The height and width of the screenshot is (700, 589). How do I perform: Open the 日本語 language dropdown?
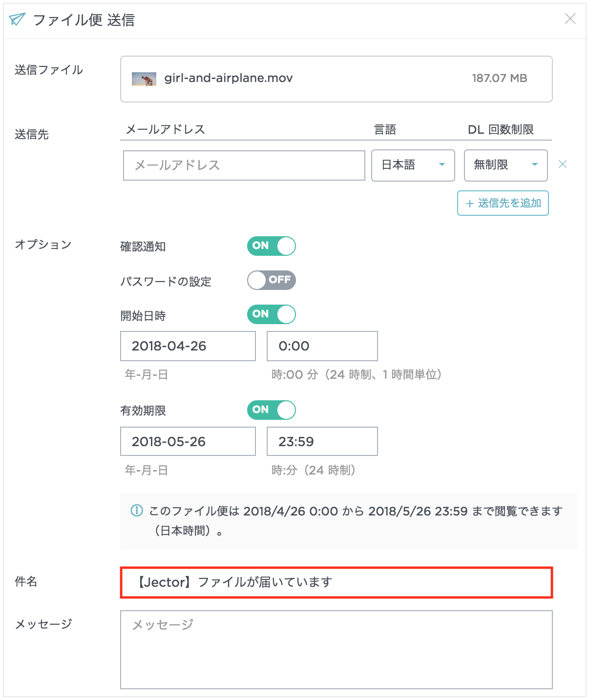point(413,165)
